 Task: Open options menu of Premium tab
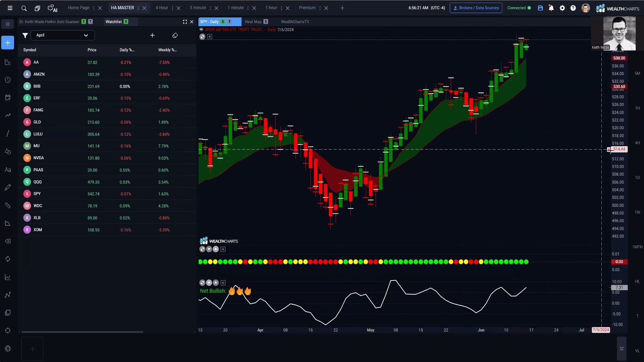320,8
